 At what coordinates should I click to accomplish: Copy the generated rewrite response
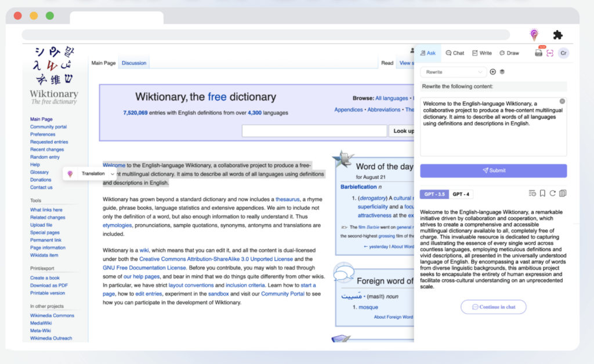(x=562, y=193)
